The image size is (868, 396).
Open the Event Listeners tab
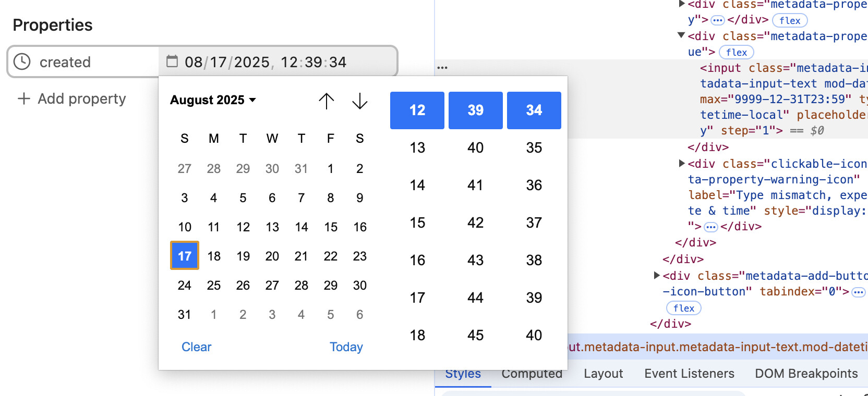pyautogui.click(x=689, y=374)
